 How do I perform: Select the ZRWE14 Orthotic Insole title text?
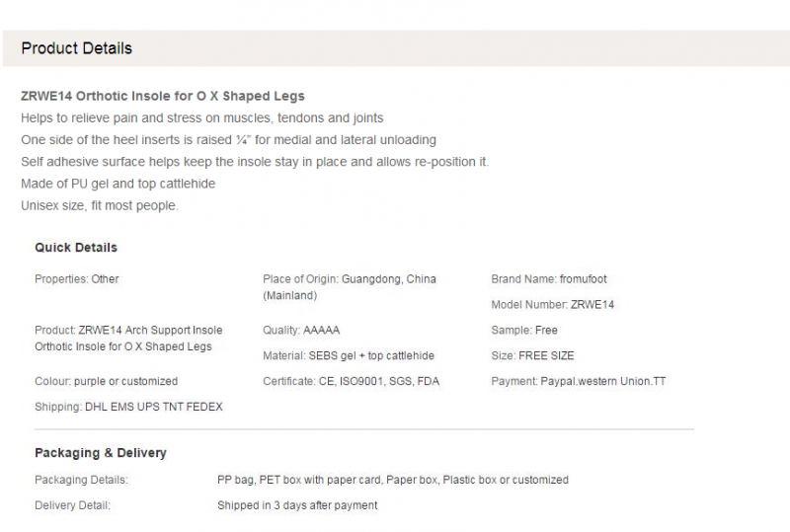tap(163, 96)
